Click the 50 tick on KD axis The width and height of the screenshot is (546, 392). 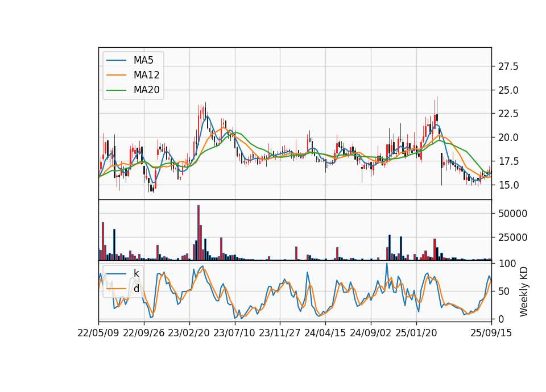coord(504,291)
